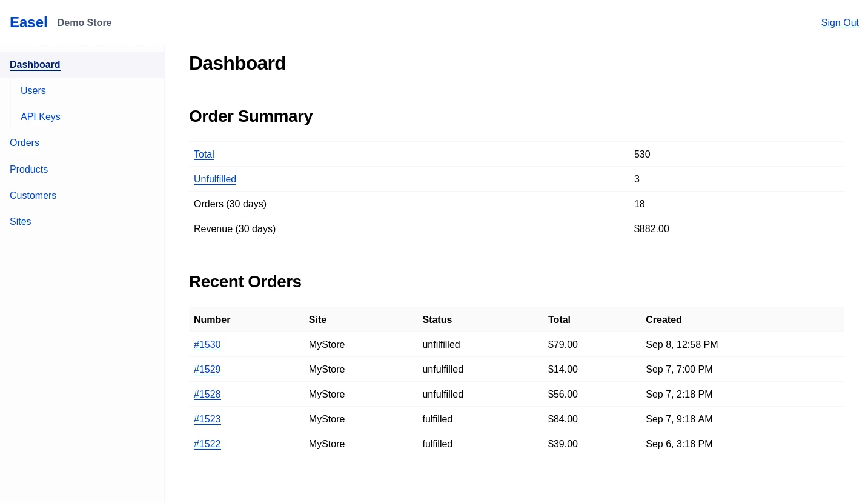
Task: Open order #1529
Action: tap(207, 370)
